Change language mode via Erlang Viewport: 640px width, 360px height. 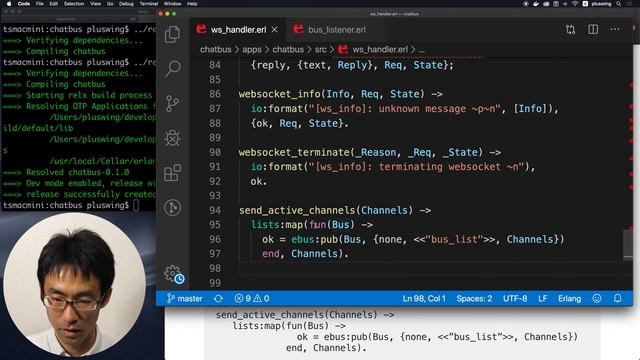[x=569, y=298]
